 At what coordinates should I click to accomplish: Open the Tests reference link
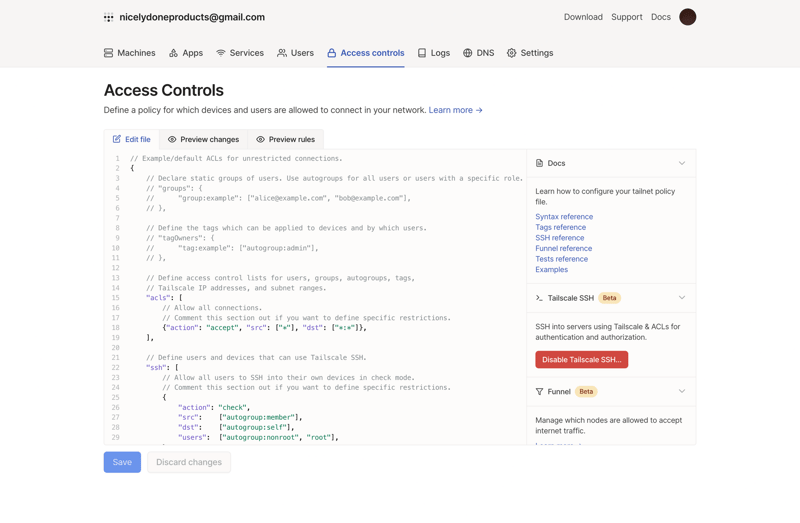click(x=561, y=259)
